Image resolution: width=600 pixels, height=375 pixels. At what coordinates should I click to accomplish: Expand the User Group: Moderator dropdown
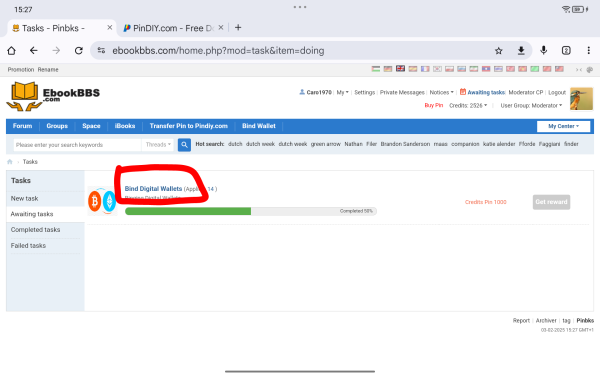(x=531, y=105)
